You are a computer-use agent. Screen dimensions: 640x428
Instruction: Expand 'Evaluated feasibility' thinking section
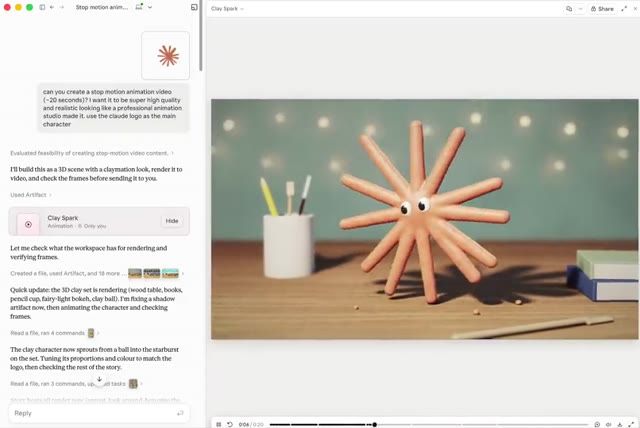tap(92, 153)
